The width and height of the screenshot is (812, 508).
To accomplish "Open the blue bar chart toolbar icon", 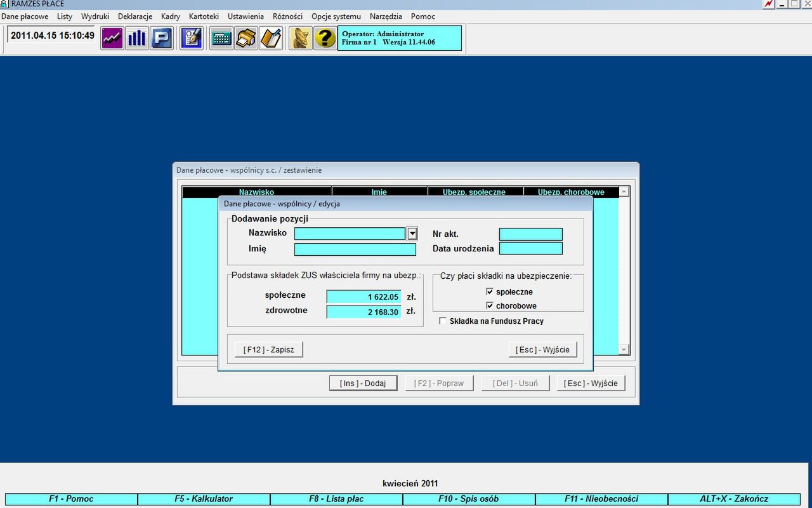I will click(137, 38).
